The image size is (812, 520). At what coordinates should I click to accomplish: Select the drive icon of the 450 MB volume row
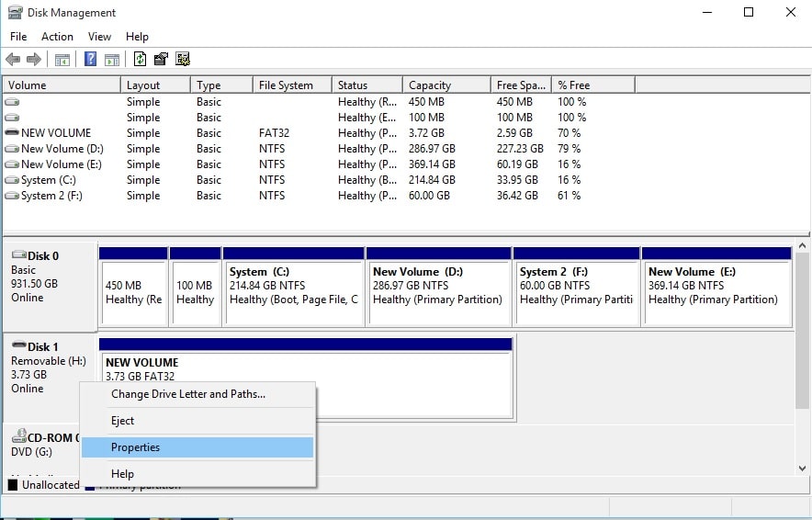coord(12,102)
